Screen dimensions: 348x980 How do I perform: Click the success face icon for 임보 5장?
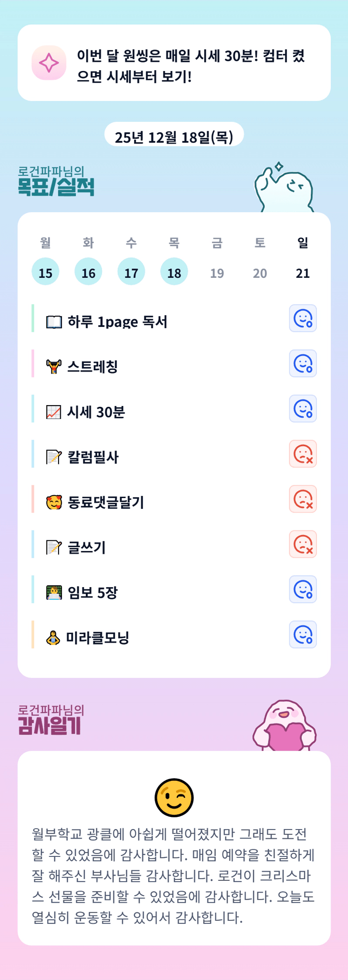(303, 589)
